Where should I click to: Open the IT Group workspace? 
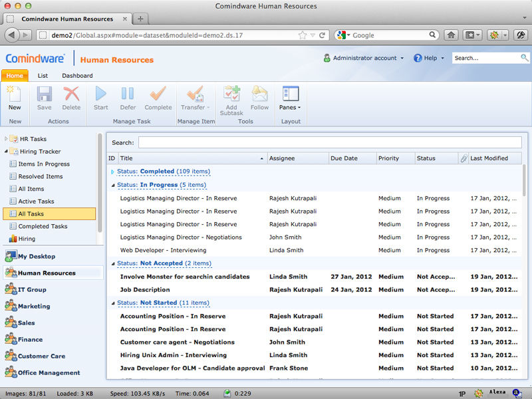click(x=32, y=289)
